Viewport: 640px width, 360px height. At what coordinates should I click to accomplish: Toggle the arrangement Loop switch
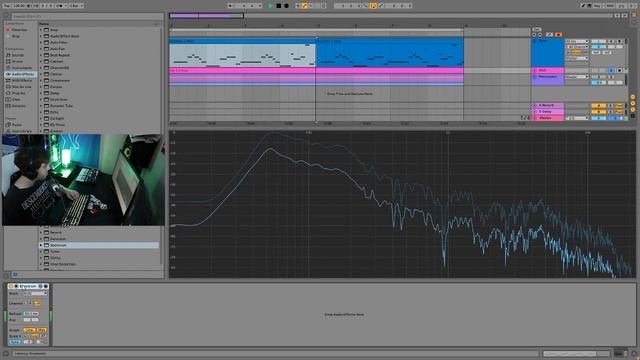(x=373, y=6)
